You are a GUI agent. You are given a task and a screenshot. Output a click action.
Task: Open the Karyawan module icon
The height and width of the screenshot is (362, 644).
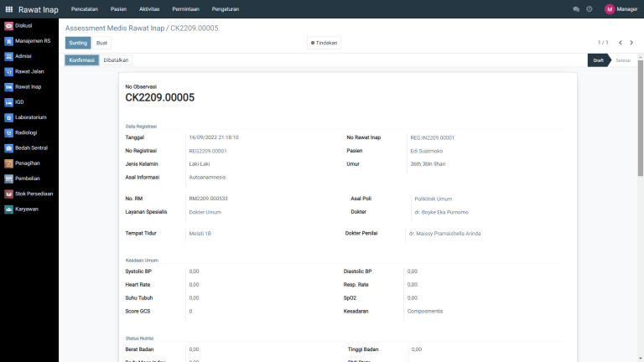tap(8, 209)
